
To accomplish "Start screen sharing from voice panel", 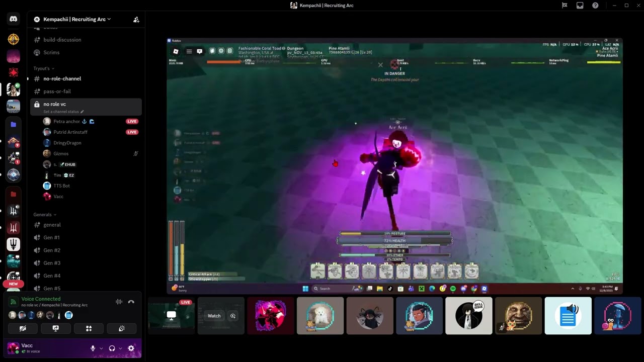I will point(56,328).
